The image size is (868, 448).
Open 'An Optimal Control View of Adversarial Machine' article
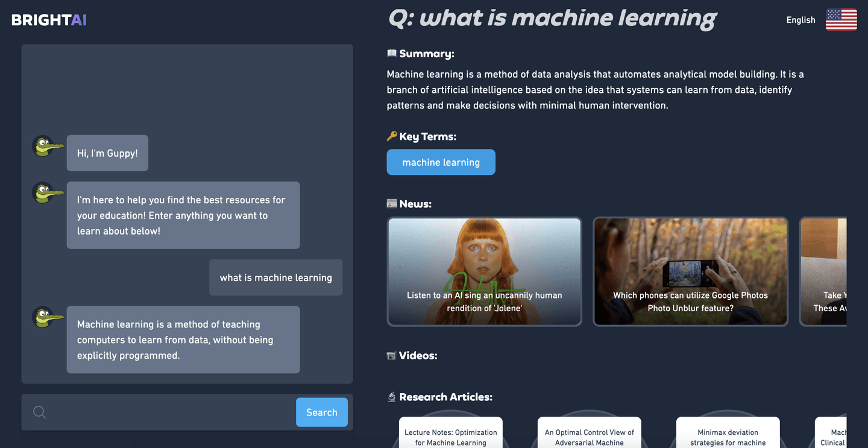click(590, 432)
